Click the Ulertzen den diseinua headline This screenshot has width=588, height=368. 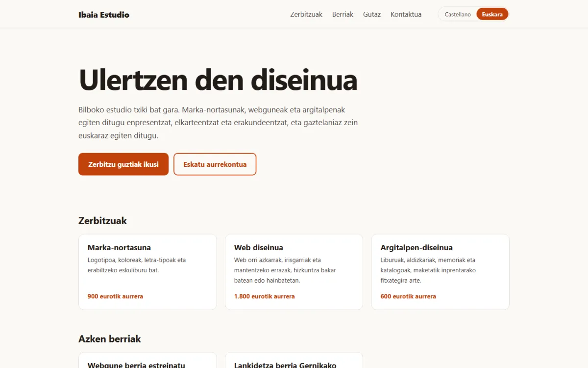[218, 79]
